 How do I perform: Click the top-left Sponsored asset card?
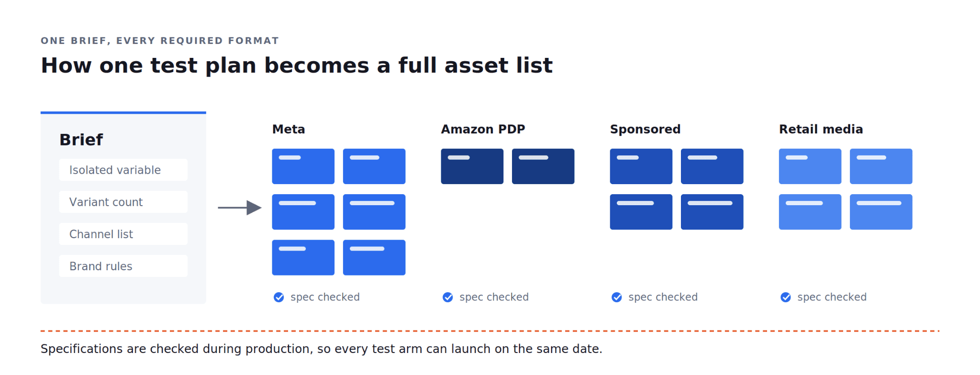pos(641,166)
